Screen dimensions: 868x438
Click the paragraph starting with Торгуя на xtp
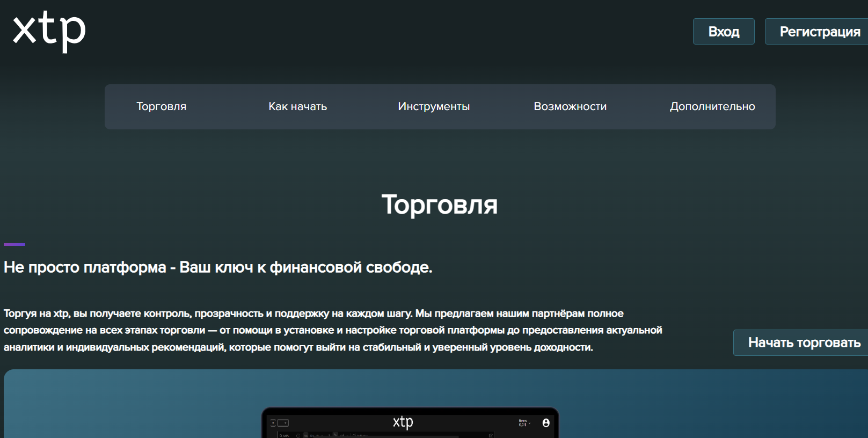click(x=333, y=330)
